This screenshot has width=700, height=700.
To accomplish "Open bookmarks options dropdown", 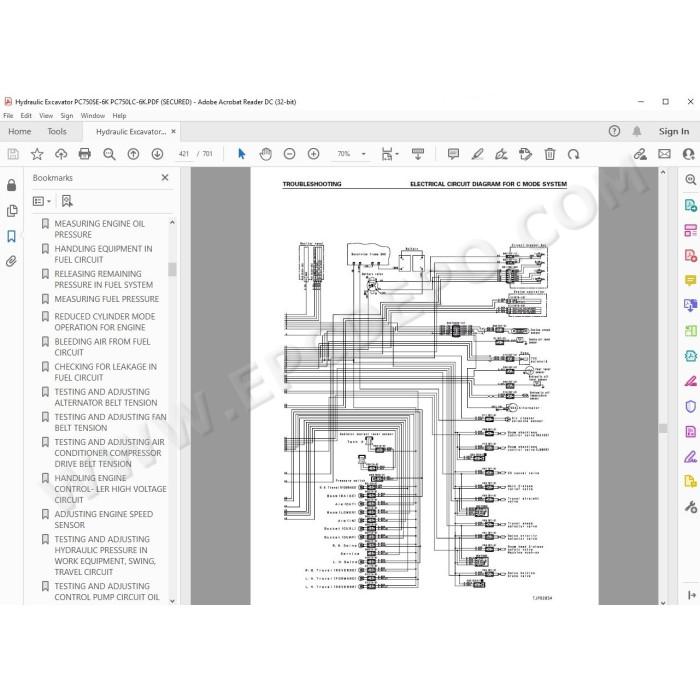I will tap(42, 201).
